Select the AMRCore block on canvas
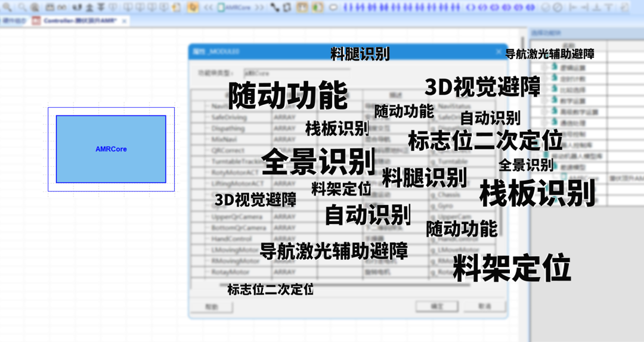The height and width of the screenshot is (342, 644). [111, 149]
